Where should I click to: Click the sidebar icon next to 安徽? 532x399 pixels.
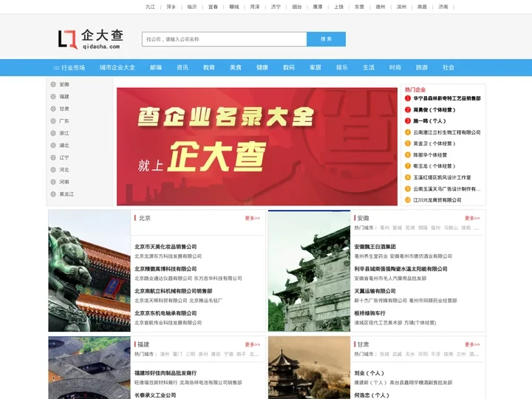(x=53, y=84)
